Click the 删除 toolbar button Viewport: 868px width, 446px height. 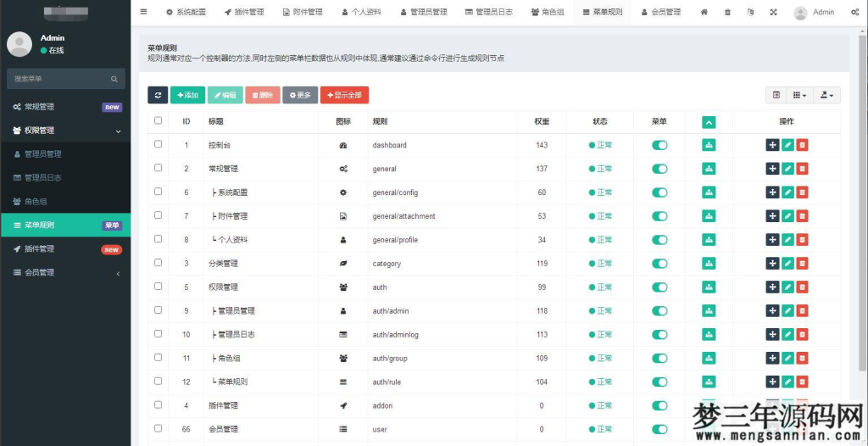[x=263, y=95]
